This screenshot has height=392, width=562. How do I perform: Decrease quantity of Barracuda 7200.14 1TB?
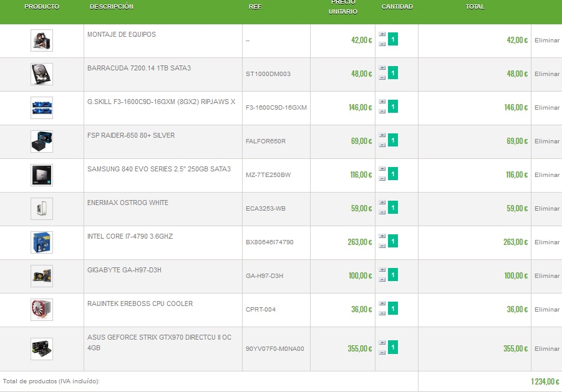(382, 78)
